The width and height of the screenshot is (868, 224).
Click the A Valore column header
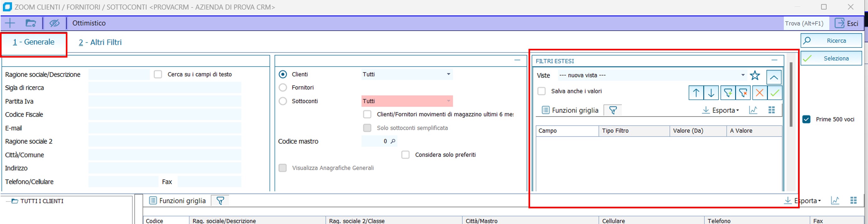click(755, 131)
